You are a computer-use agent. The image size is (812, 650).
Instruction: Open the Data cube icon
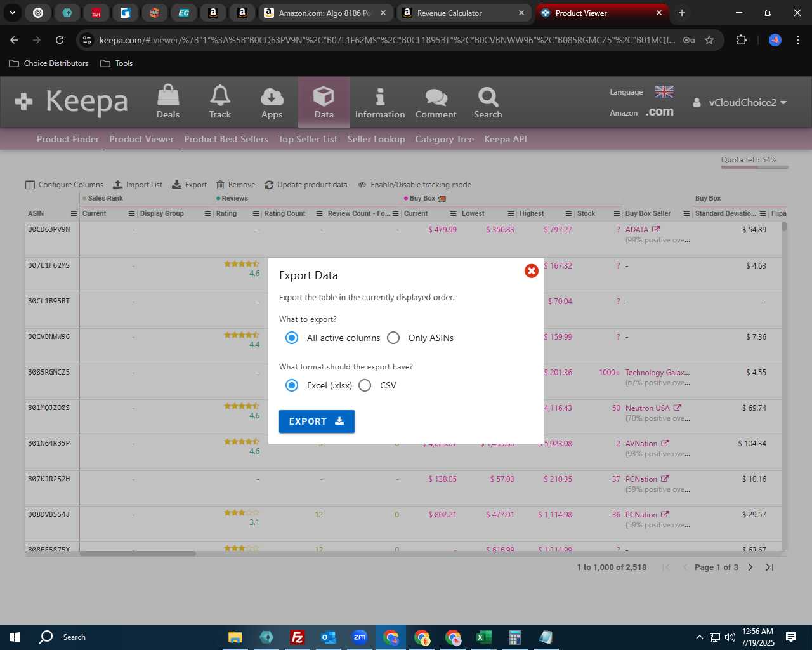tap(324, 102)
